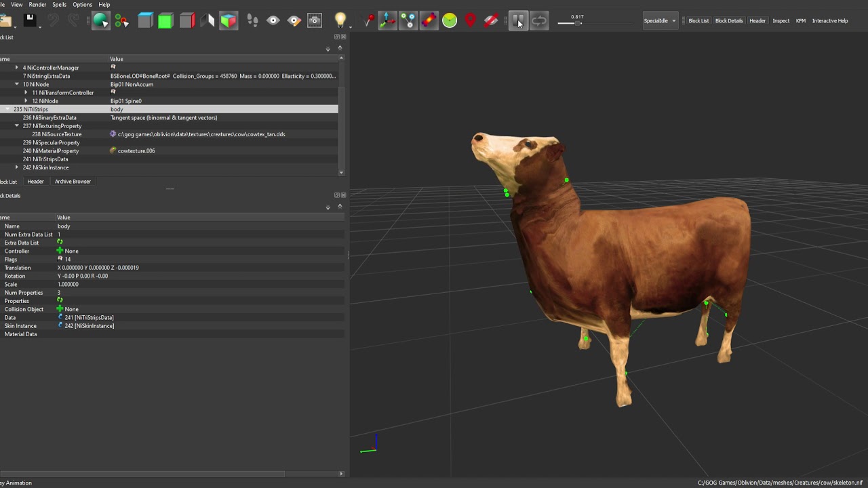Select 238 NiSourceTexture row
The image size is (868, 488).
(169, 134)
